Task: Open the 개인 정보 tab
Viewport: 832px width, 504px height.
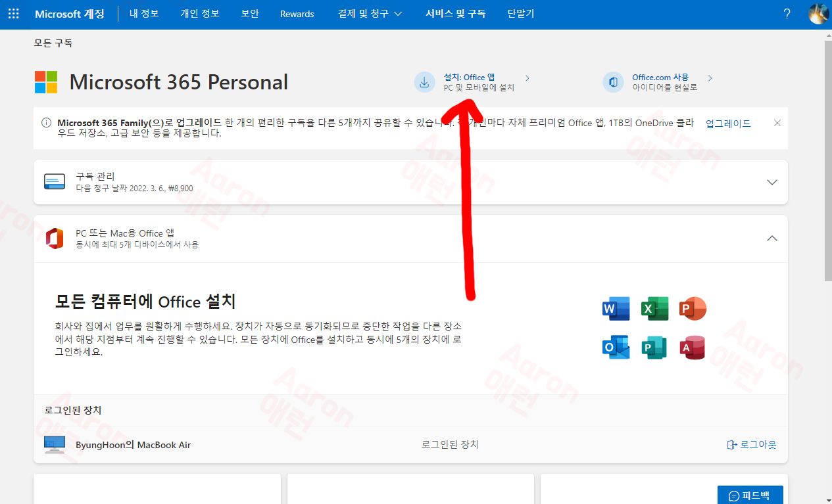Action: point(200,14)
